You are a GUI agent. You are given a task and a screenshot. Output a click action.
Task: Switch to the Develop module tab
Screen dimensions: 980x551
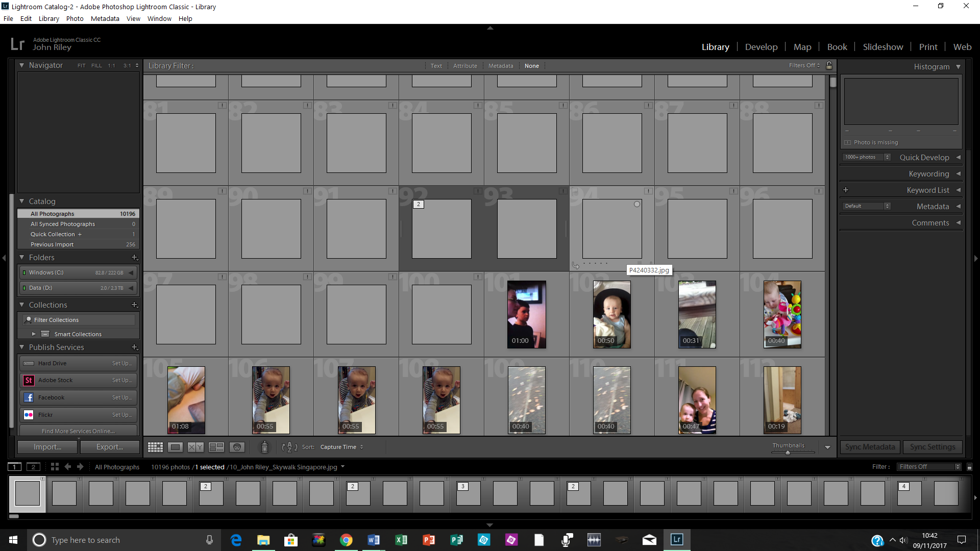[x=761, y=46]
